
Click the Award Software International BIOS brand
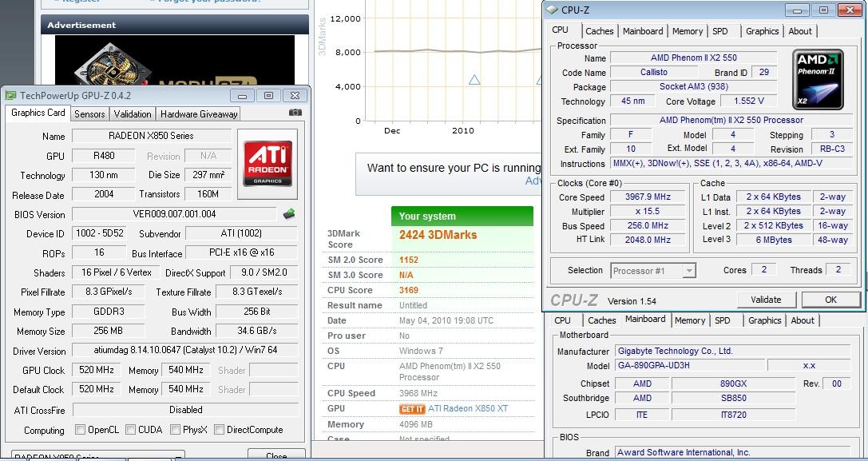(x=733, y=453)
